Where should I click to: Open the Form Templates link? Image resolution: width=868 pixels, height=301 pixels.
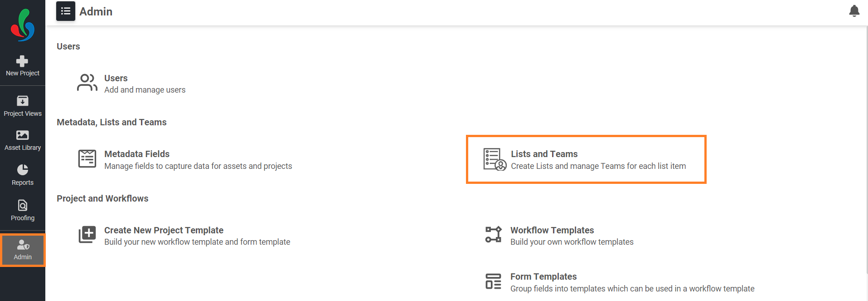[x=543, y=276]
